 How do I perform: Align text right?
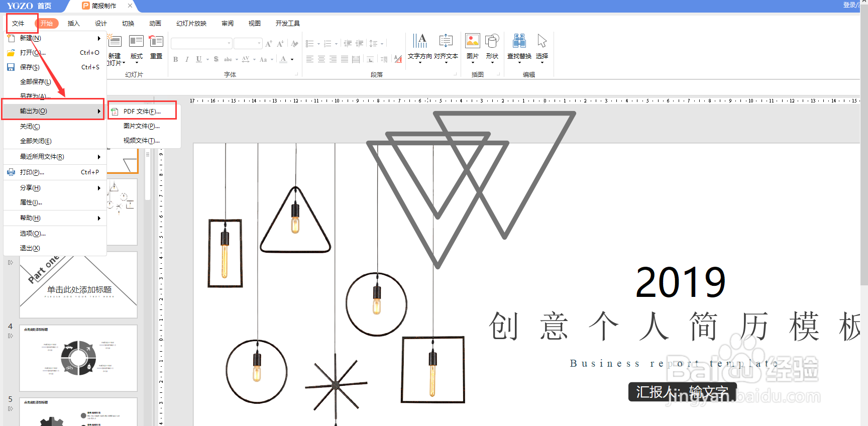tap(333, 59)
